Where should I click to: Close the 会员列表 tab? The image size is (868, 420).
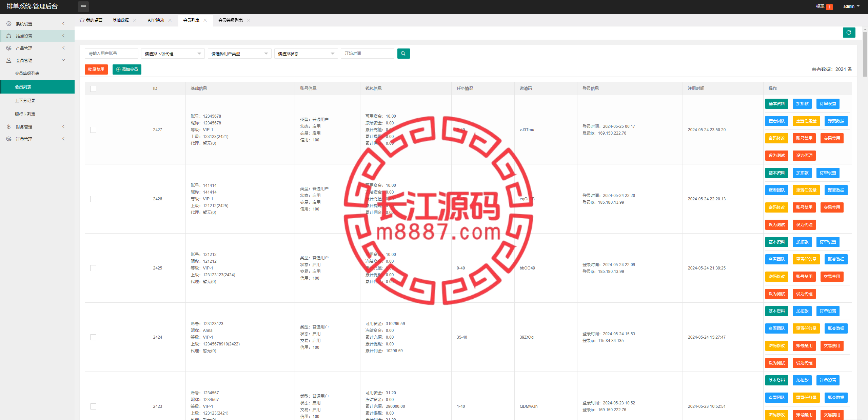click(205, 20)
